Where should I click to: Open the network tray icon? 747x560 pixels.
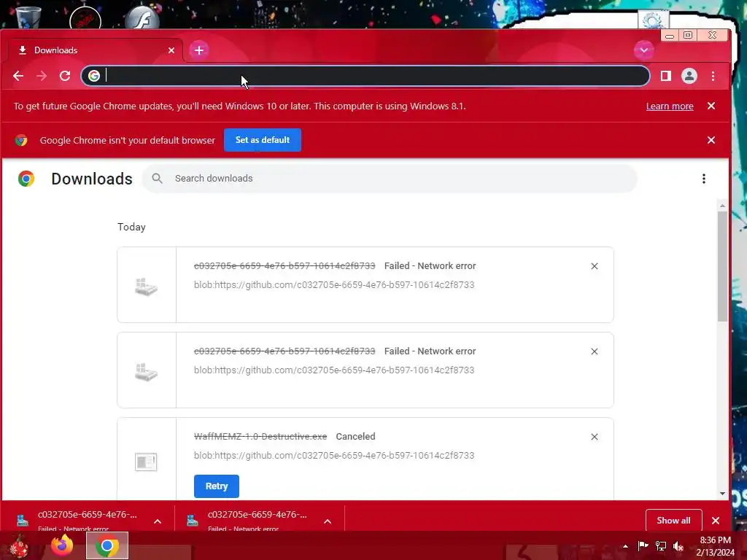click(661, 545)
